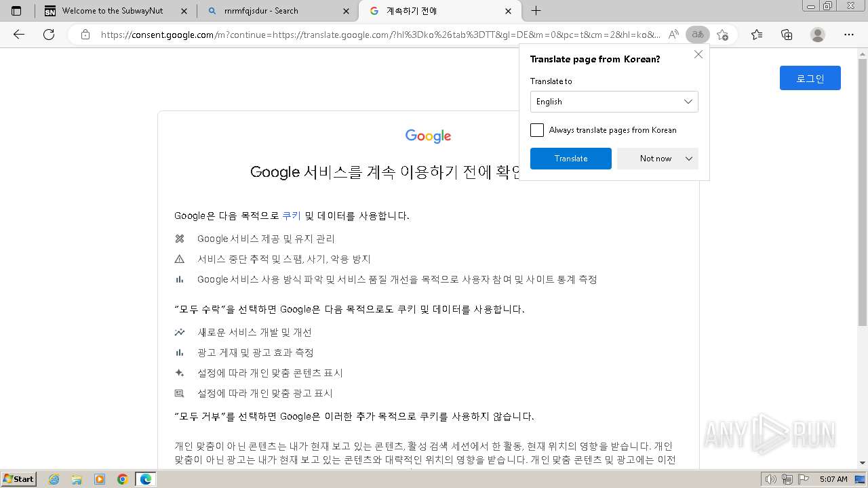Expand the Not now options arrow
The image size is (868, 488).
tap(689, 159)
